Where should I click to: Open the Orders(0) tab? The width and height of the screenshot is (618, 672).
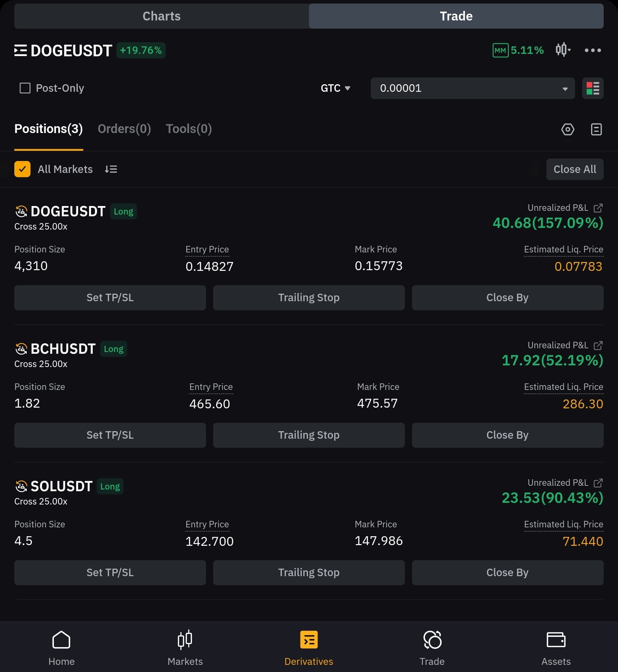point(124,129)
